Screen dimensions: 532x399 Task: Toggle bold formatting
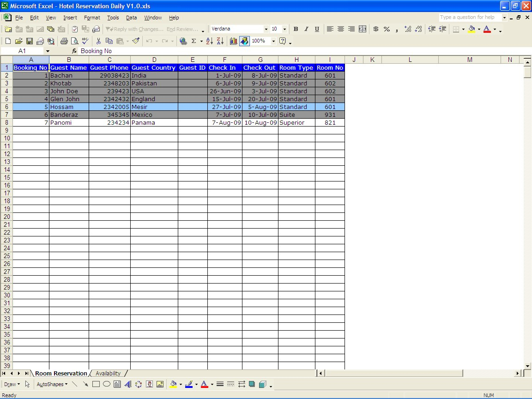(296, 29)
